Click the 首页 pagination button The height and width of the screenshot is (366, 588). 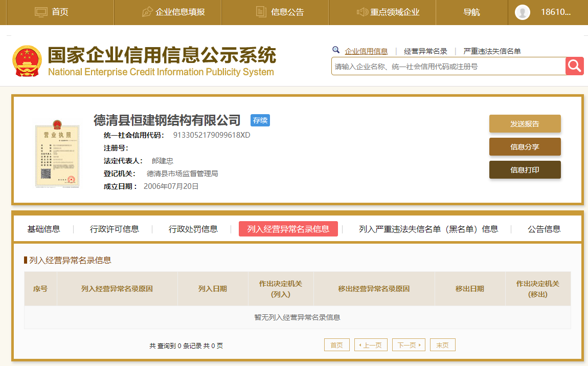click(337, 345)
